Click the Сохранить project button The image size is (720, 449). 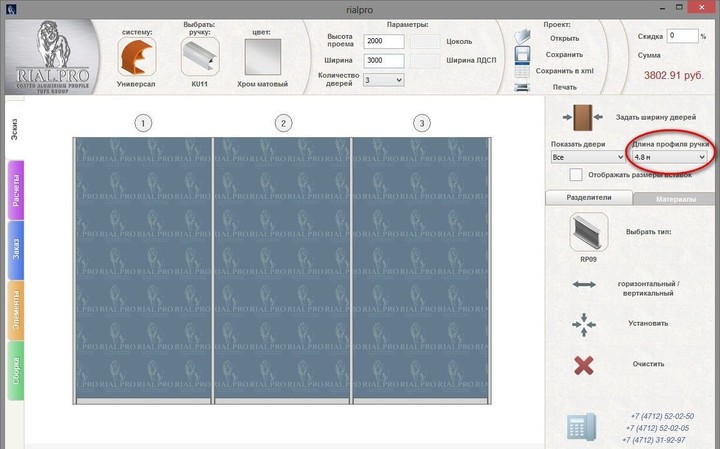(557, 55)
